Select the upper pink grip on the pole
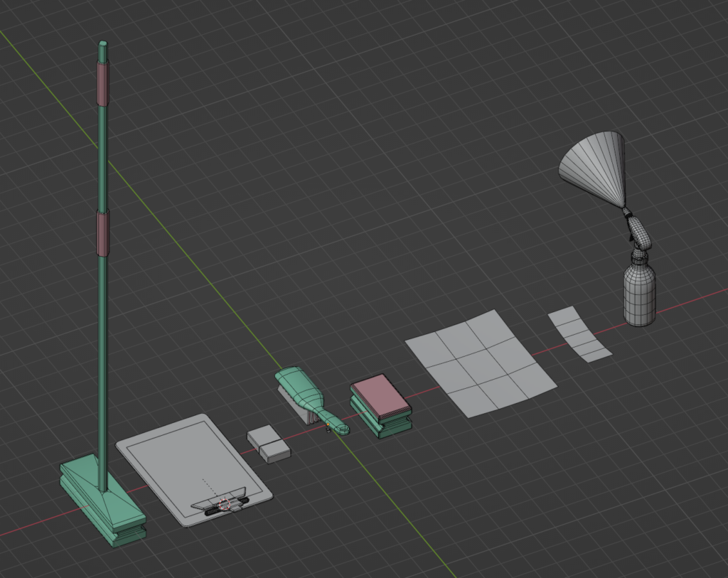The height and width of the screenshot is (578, 728). pos(103,82)
